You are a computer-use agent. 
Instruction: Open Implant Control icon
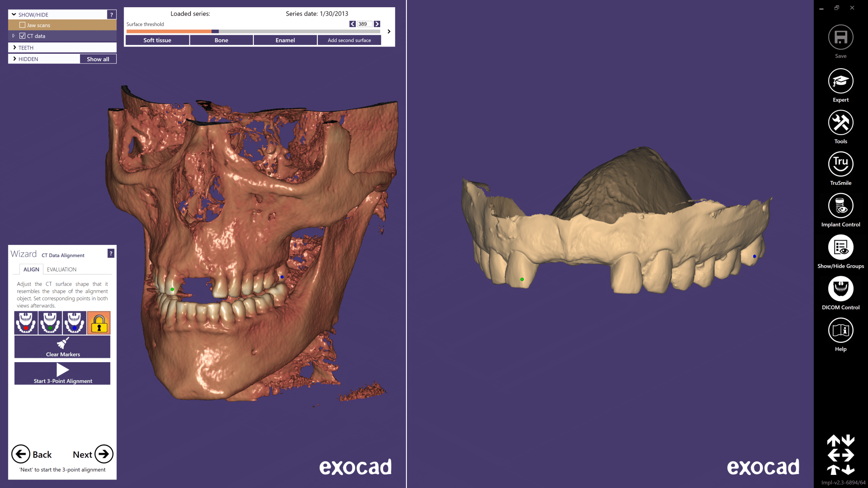tap(840, 205)
